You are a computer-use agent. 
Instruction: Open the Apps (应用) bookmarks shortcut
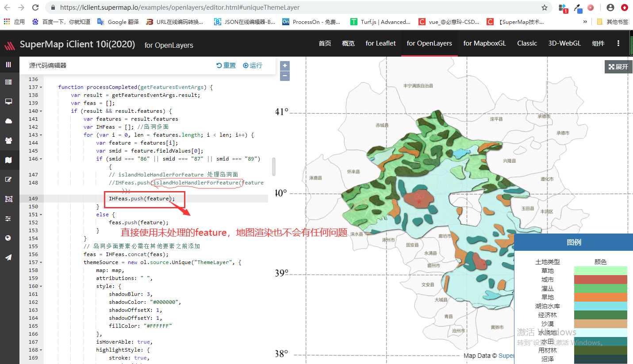(x=15, y=22)
